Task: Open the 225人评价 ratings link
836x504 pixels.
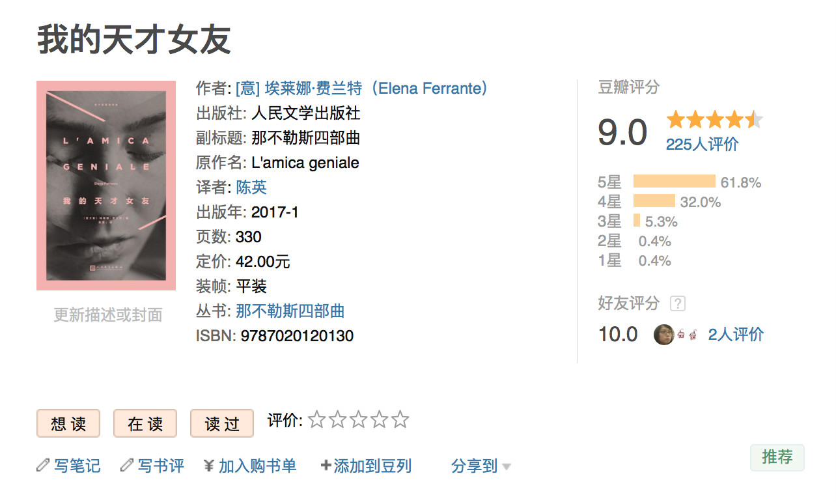Action: [x=702, y=145]
